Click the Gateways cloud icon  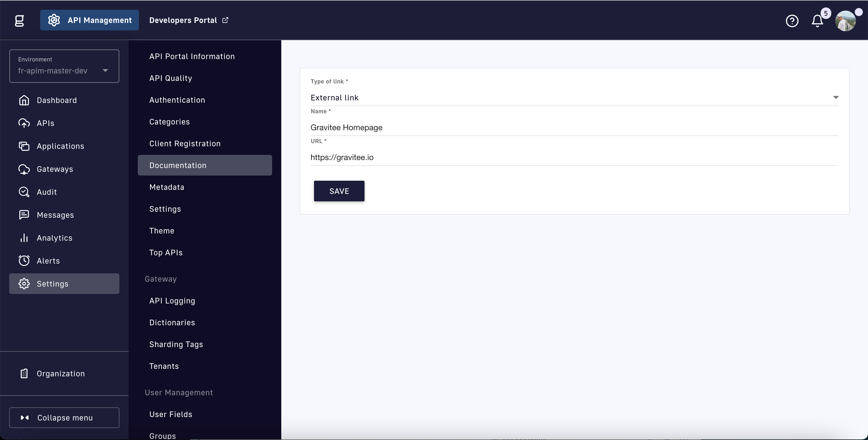pos(24,169)
